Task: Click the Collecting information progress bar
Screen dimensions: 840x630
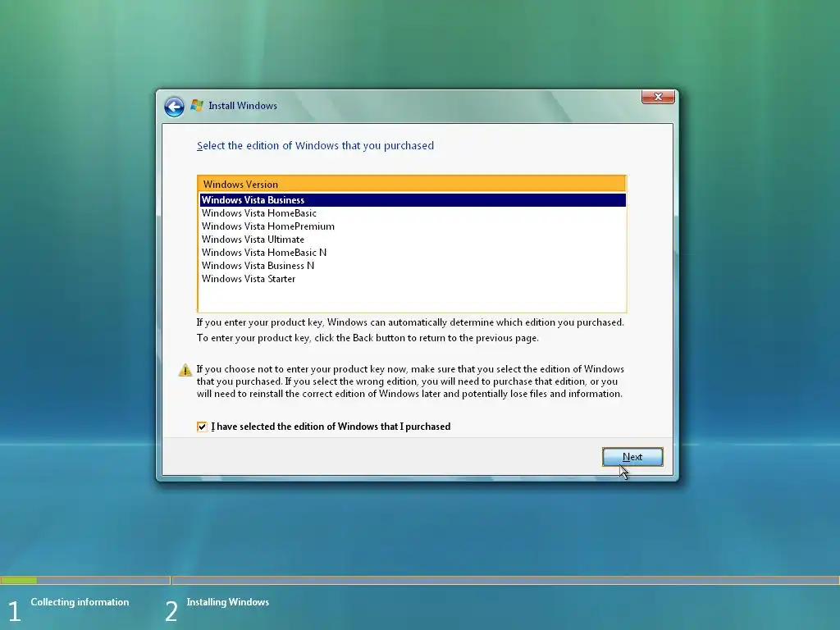Action: [x=84, y=580]
